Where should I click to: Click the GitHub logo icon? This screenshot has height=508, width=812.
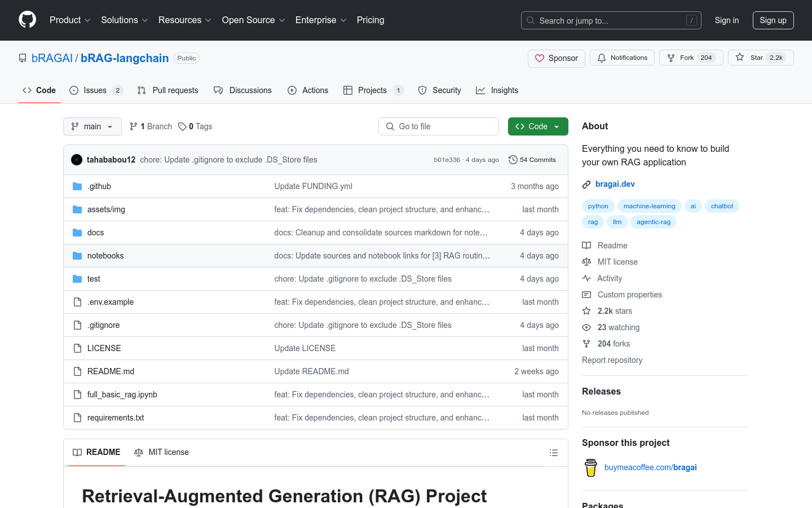coord(27,20)
